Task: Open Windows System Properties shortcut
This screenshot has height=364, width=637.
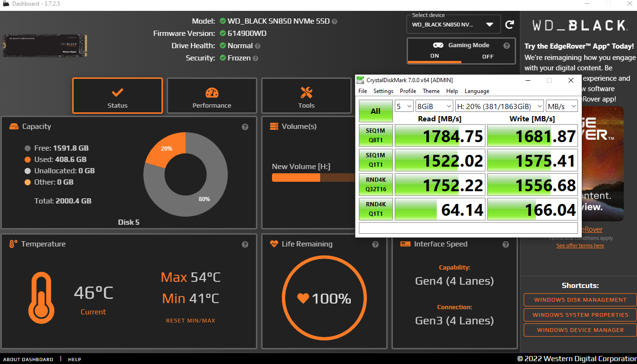Action: pos(580,315)
